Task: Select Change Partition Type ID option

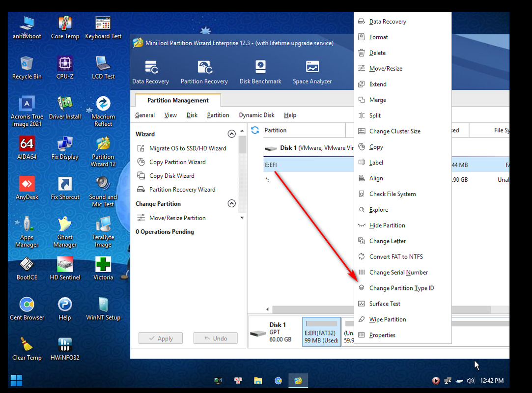Action: (x=402, y=288)
